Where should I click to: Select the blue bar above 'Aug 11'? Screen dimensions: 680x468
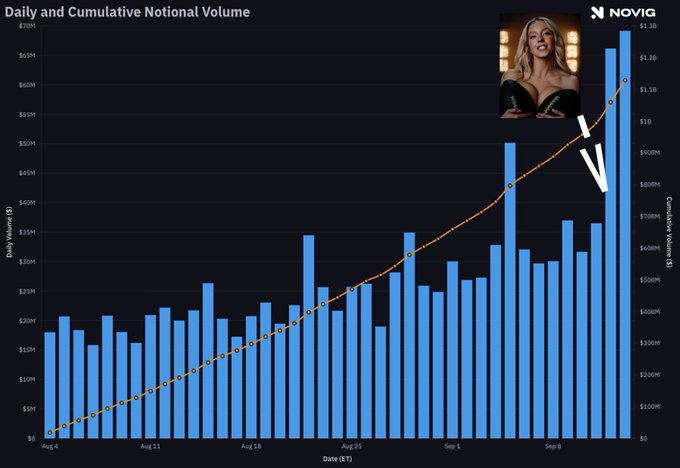coord(150,376)
